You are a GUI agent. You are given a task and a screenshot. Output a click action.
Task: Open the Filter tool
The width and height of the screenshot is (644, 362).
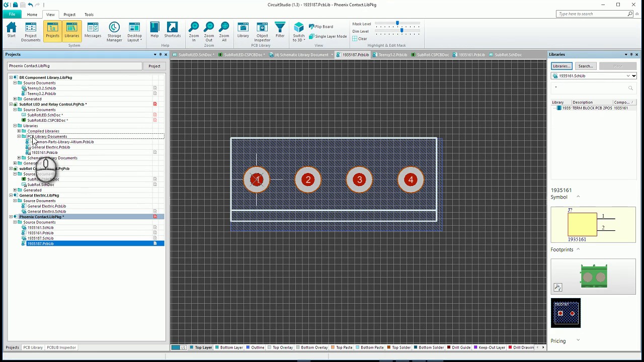(x=280, y=31)
